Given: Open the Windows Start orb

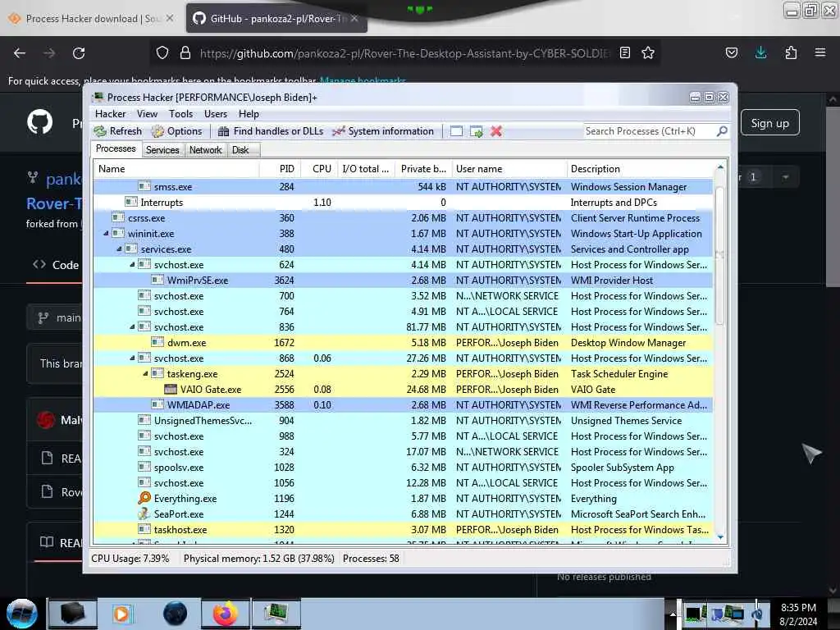Looking at the screenshot, I should click(x=22, y=614).
